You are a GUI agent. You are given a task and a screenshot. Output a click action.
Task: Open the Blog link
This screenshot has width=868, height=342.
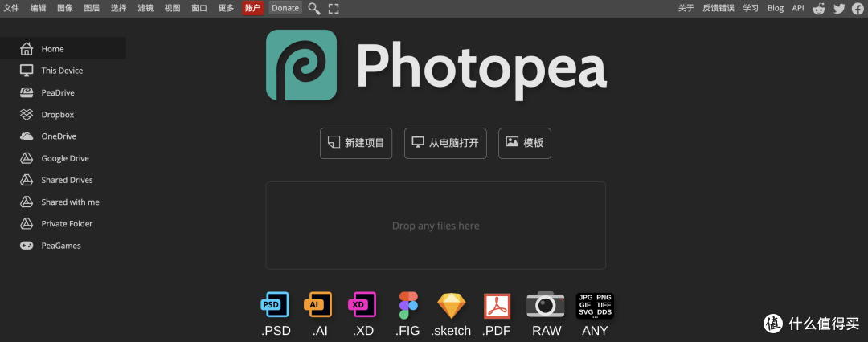[x=776, y=8]
